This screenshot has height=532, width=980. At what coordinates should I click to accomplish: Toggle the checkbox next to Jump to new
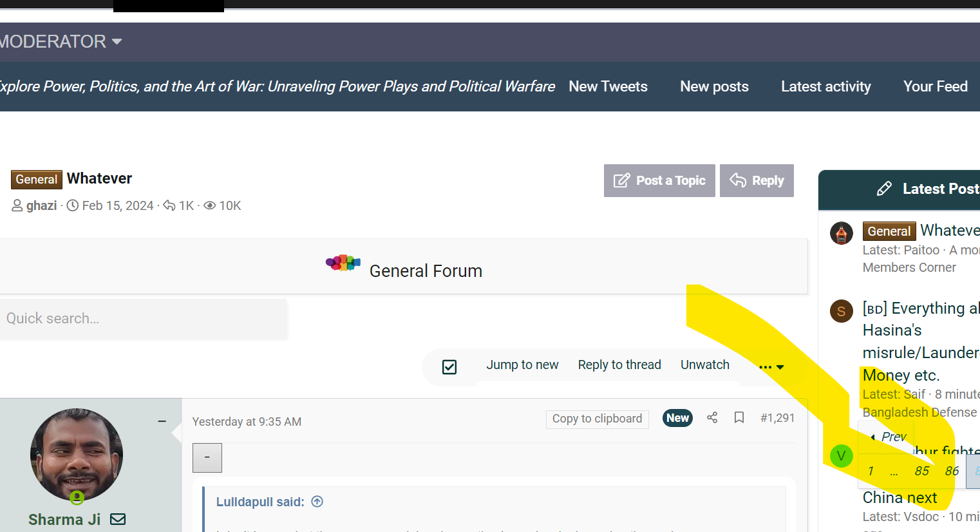pos(449,367)
